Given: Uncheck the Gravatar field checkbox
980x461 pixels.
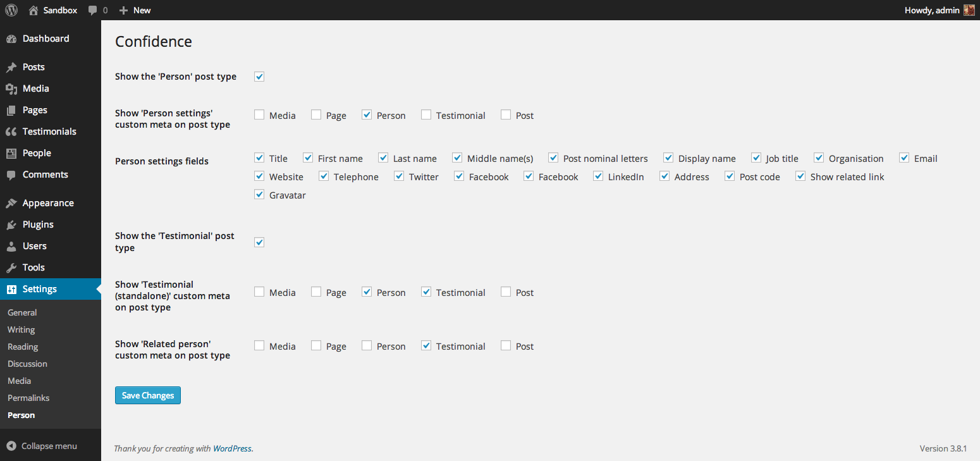Looking at the screenshot, I should [259, 194].
